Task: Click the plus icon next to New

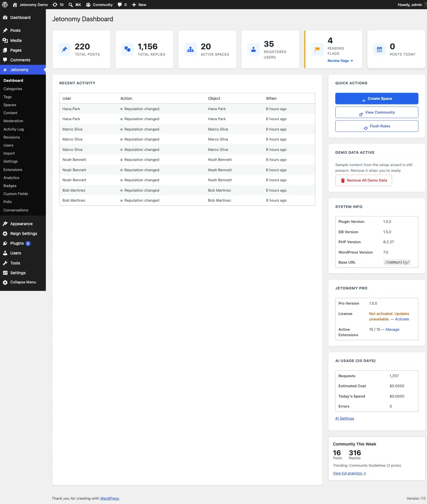Action: [134, 5]
